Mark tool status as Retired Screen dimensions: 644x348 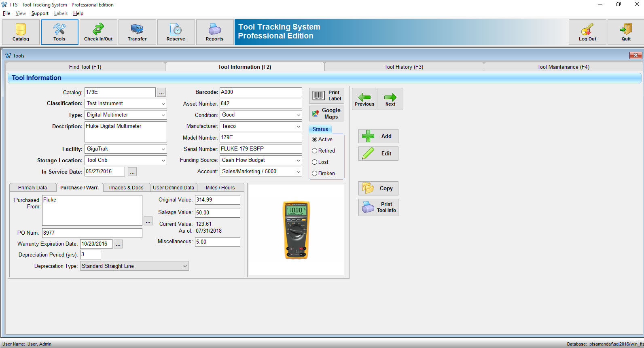point(323,151)
